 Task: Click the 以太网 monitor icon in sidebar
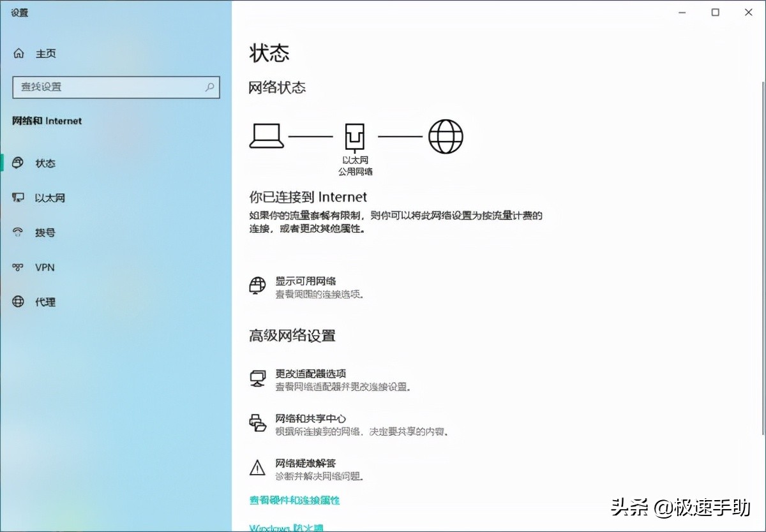(x=19, y=198)
